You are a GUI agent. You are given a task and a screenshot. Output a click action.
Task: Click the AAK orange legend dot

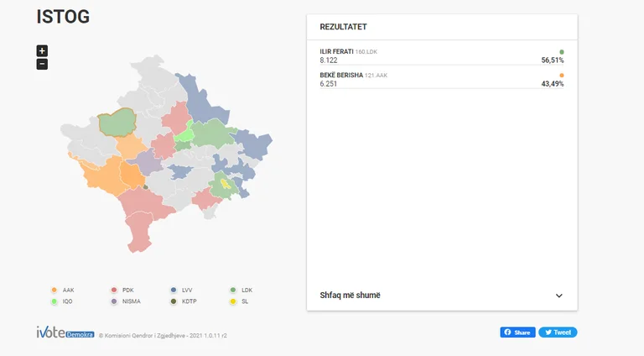coord(55,291)
